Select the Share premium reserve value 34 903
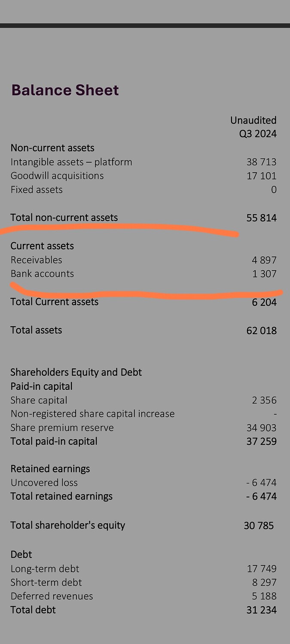Screen dimensions: 290x644 click(262, 428)
